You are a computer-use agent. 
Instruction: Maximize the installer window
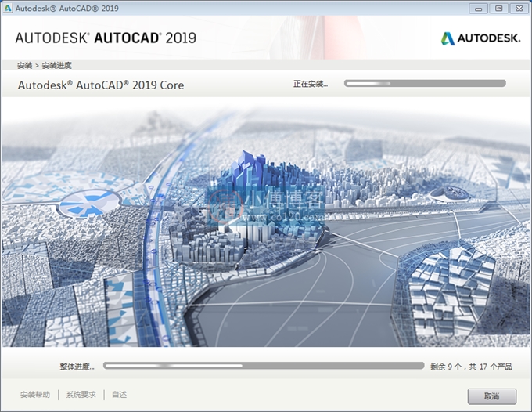pyautogui.click(x=498, y=9)
